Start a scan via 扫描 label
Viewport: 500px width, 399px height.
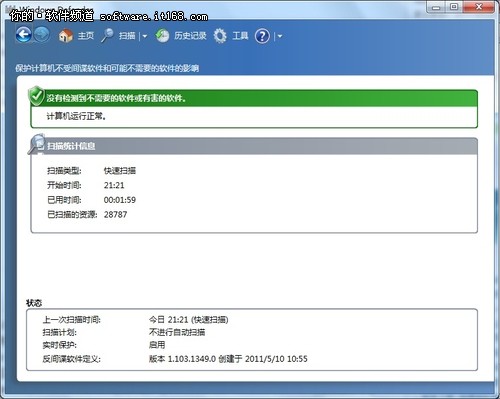127,36
